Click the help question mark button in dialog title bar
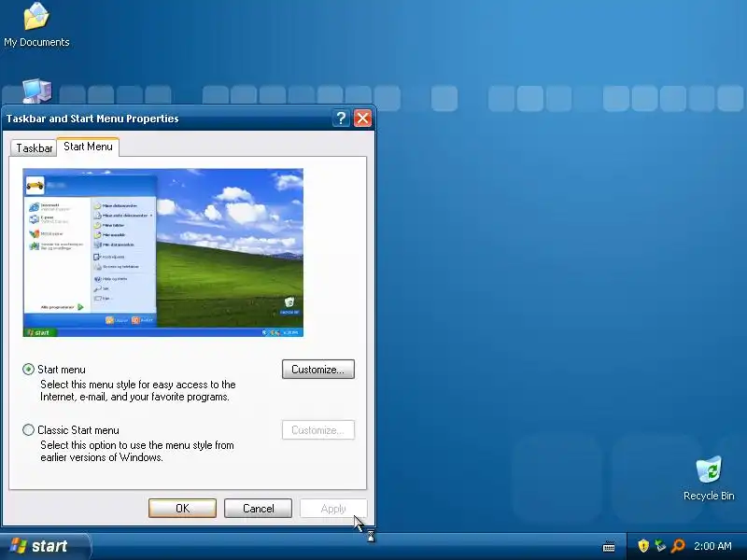 tap(341, 119)
